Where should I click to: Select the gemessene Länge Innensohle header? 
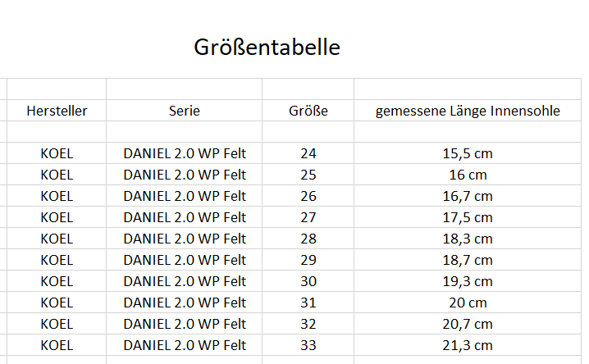(x=468, y=111)
